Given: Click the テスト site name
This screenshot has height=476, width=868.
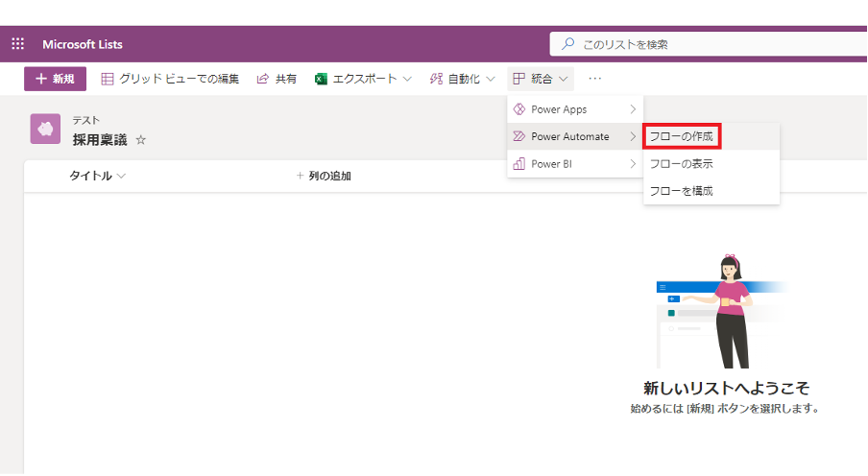Looking at the screenshot, I should pos(85,120).
